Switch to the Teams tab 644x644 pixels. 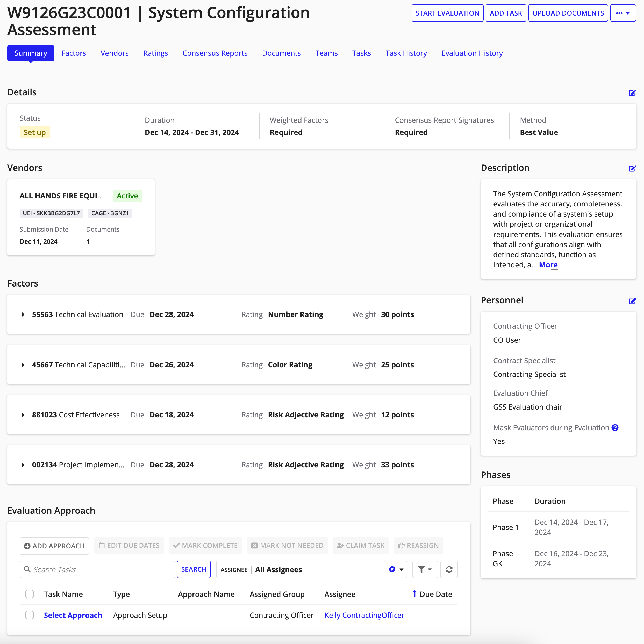coord(326,53)
